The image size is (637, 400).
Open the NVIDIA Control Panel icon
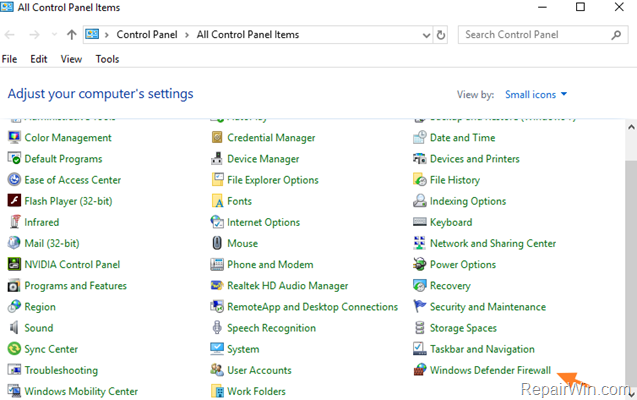[x=14, y=264]
